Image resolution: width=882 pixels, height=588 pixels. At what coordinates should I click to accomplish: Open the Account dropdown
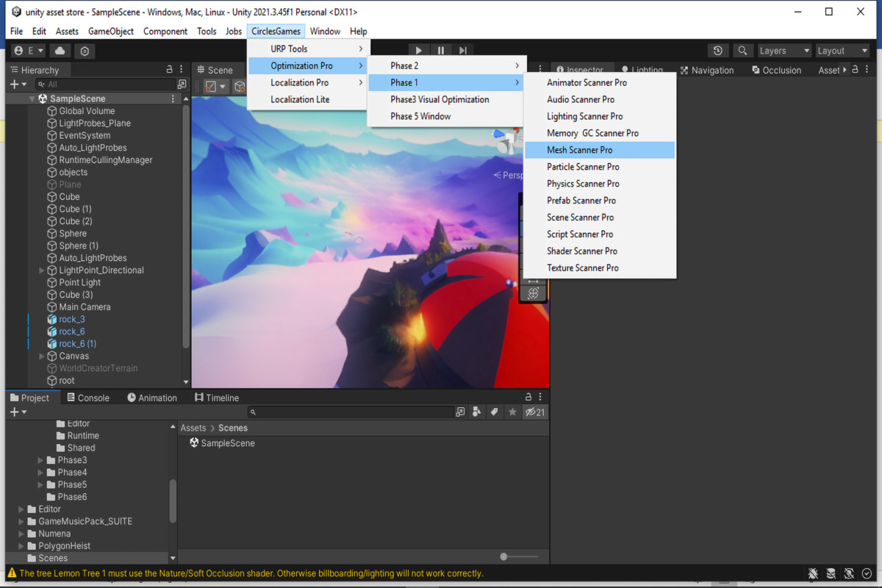click(29, 51)
